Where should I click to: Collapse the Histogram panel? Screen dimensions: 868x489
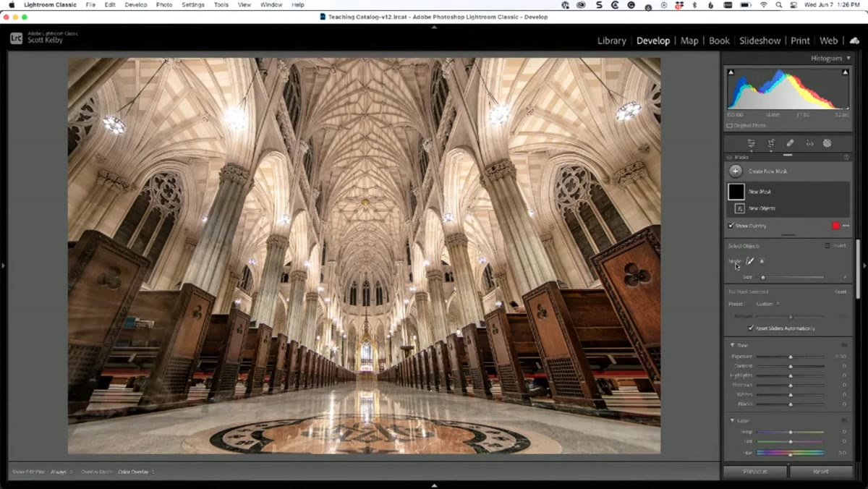pyautogui.click(x=848, y=59)
